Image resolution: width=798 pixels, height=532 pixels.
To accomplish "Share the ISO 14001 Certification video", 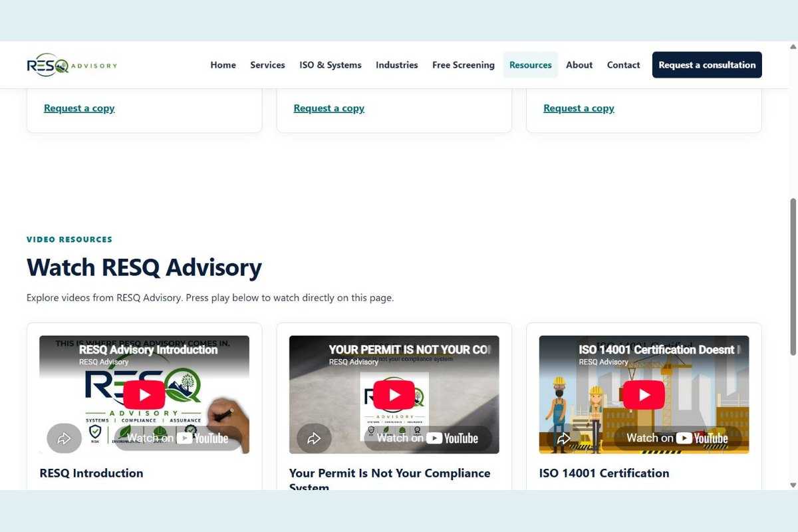I will (564, 438).
